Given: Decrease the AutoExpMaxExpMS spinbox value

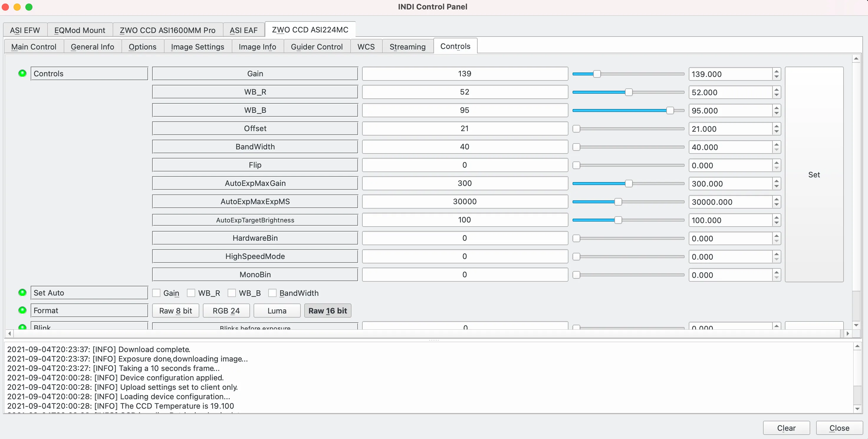Looking at the screenshot, I should pyautogui.click(x=776, y=205).
